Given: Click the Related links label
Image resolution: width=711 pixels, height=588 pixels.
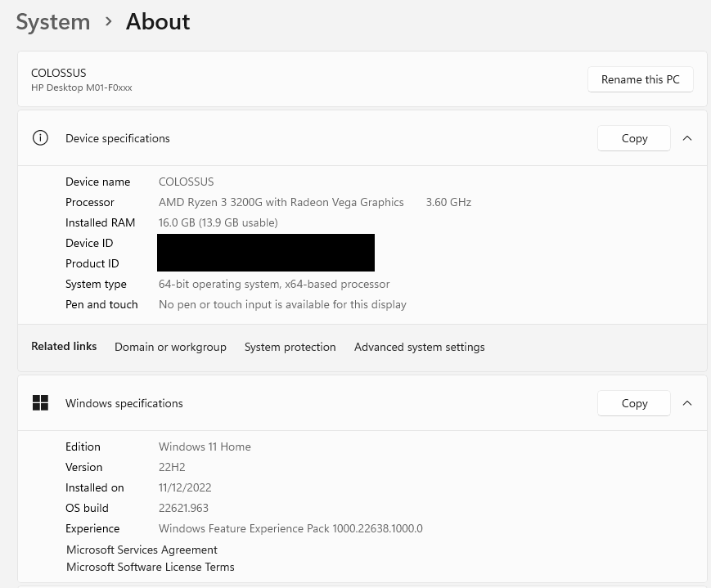Looking at the screenshot, I should point(64,347).
